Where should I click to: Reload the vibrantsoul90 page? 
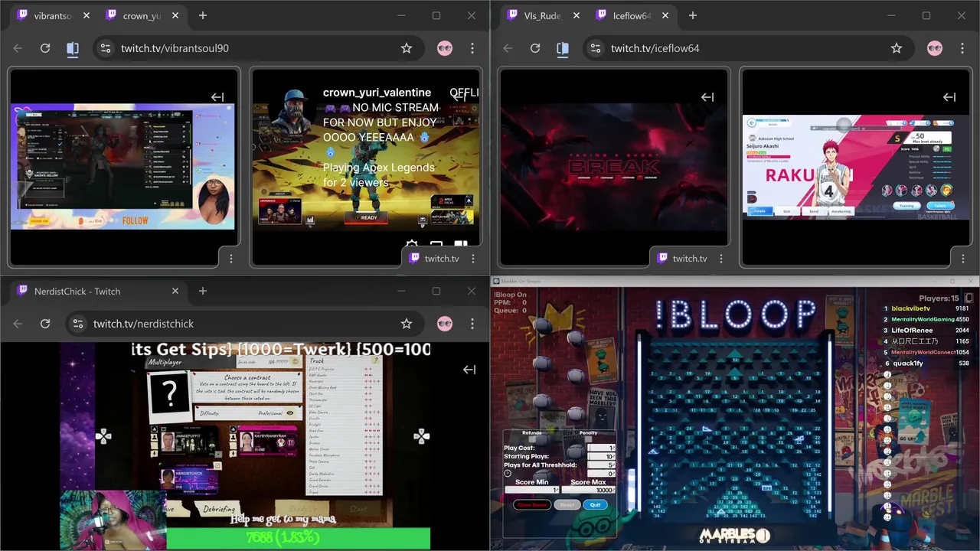coord(45,48)
